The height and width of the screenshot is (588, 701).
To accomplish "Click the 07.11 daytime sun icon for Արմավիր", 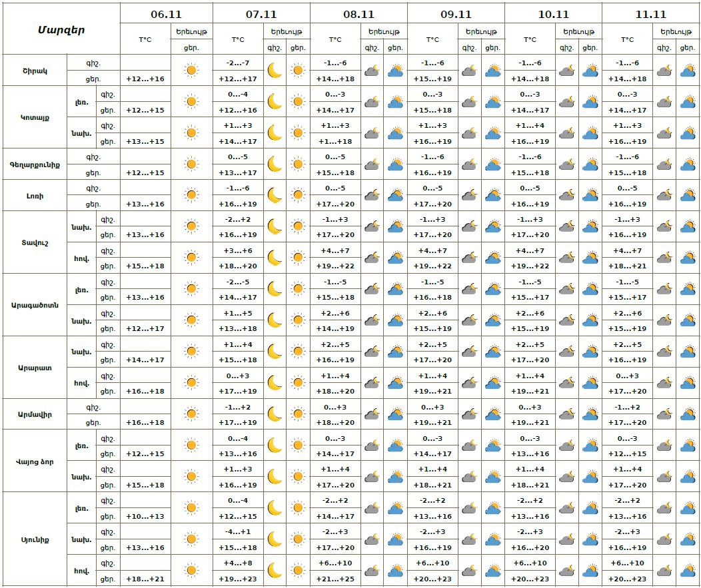I will coord(298,414).
